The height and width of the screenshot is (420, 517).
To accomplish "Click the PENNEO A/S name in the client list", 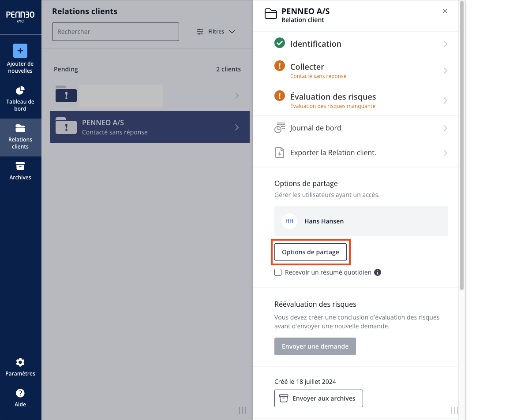I will (103, 123).
